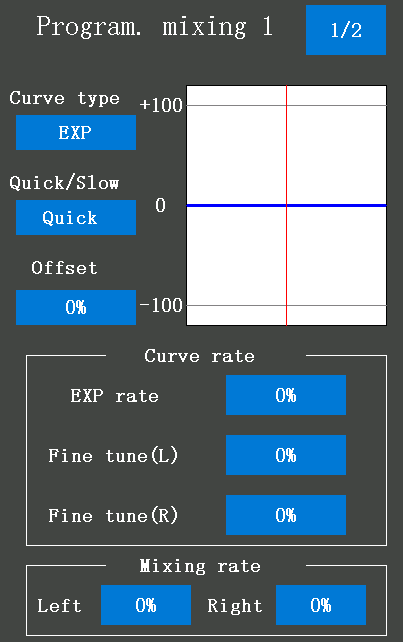Select the EXP rate 0% value
This screenshot has height=642, width=403.
coord(286,395)
